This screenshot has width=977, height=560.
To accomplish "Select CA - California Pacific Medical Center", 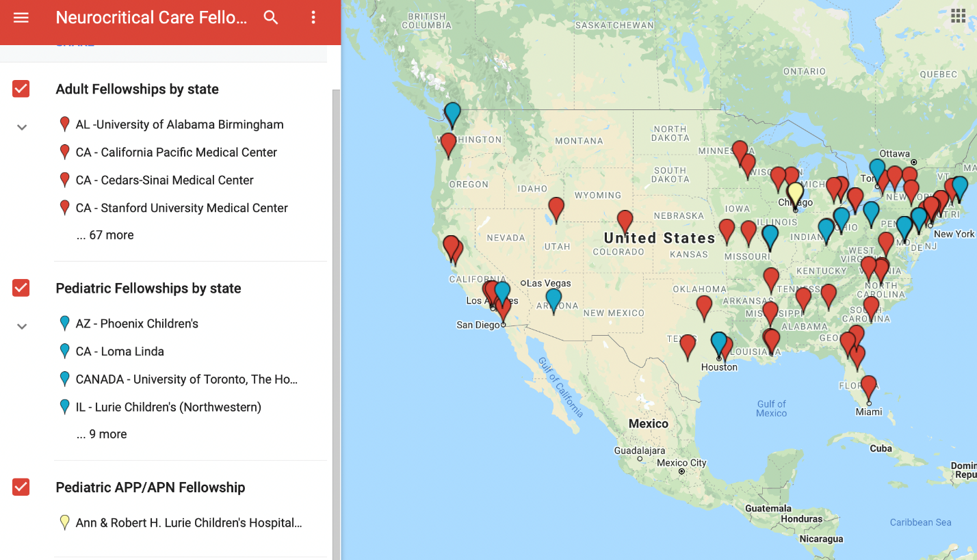I will tap(176, 152).
